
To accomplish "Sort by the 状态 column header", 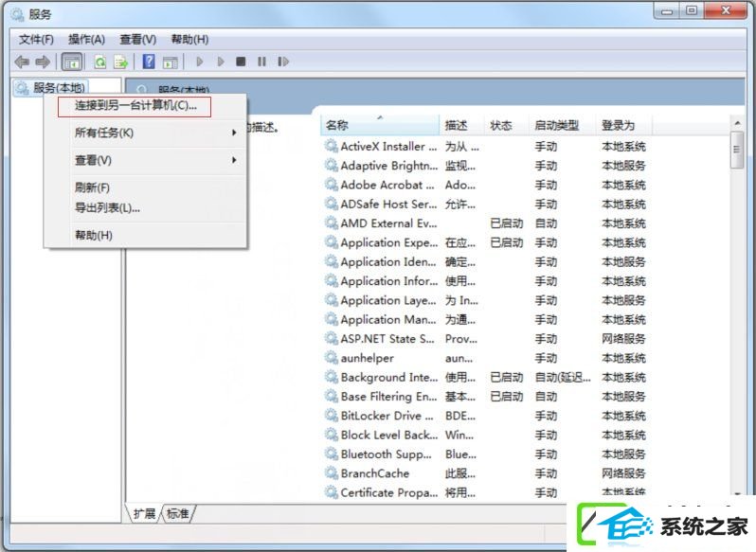I will pyautogui.click(x=505, y=125).
